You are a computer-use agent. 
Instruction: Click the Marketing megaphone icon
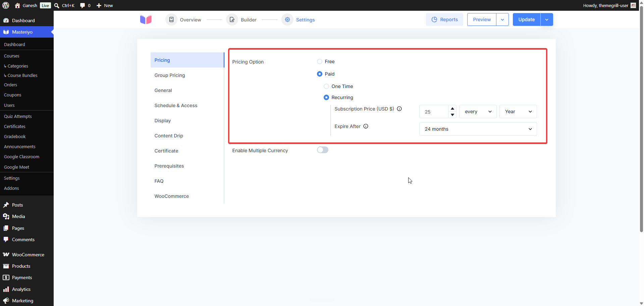click(6, 301)
